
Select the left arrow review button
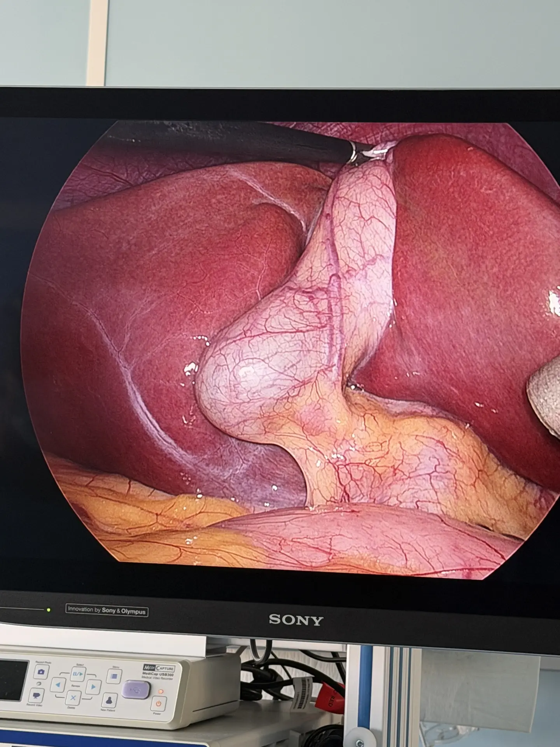tap(59, 685)
